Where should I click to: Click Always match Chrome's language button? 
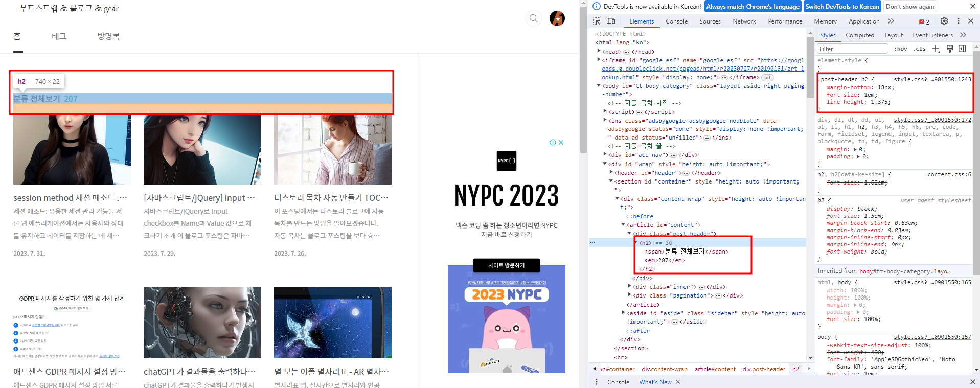pyautogui.click(x=753, y=6)
